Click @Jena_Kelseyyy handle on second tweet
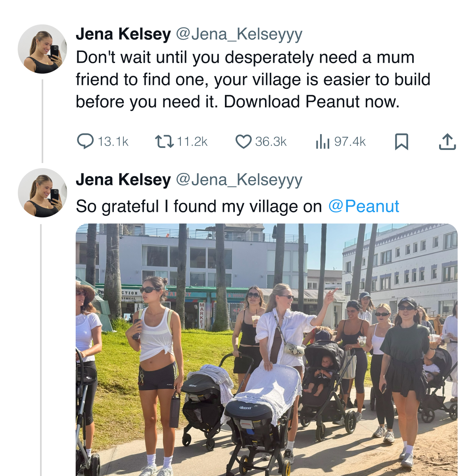Image resolution: width=476 pixels, height=476 pixels. point(239,180)
